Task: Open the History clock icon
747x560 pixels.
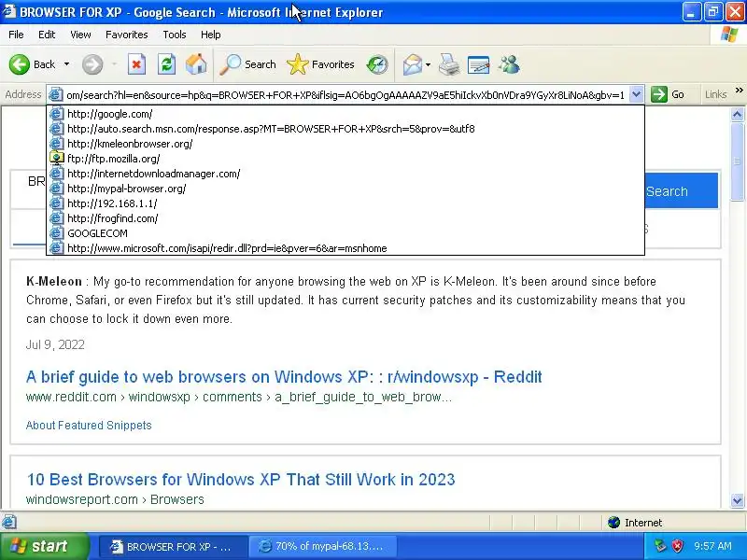Action: tap(377, 64)
